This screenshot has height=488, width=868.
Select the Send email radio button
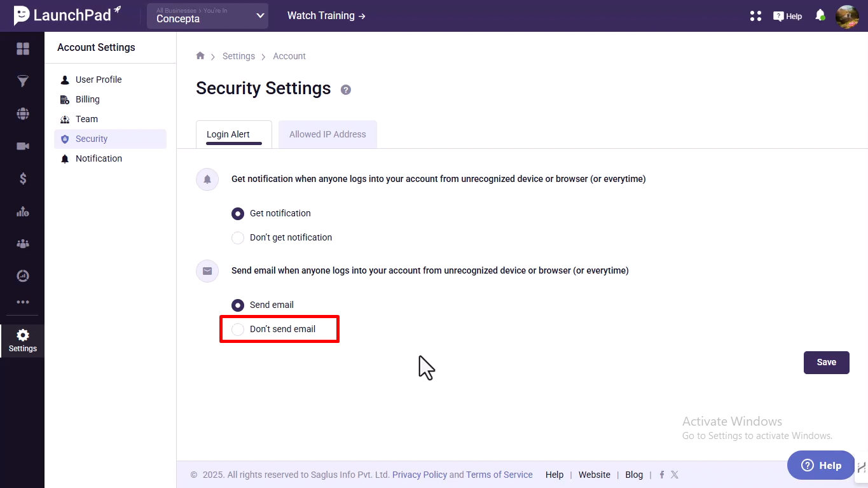pyautogui.click(x=238, y=305)
